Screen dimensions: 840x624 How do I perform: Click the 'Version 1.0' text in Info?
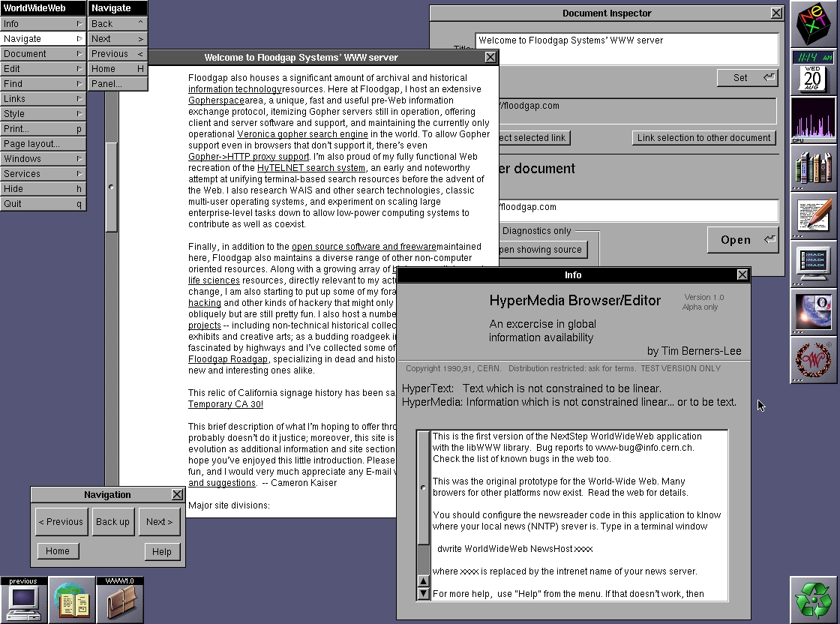[x=704, y=297]
